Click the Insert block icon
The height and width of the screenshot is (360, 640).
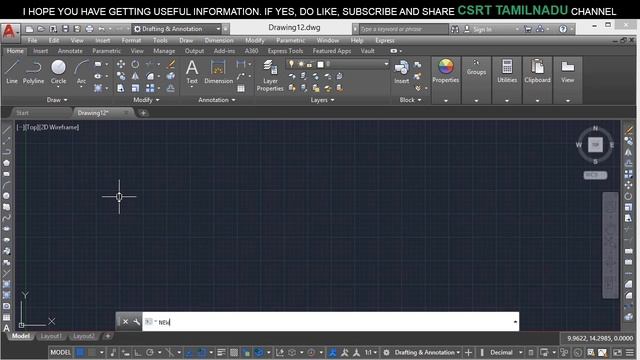402,72
